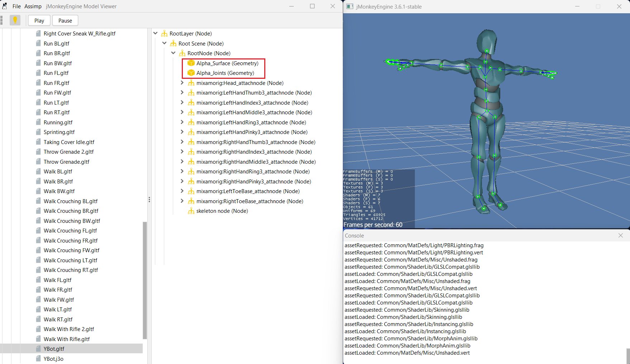Click the Root Scene node icon
This screenshot has height=364, width=630.
point(173,43)
